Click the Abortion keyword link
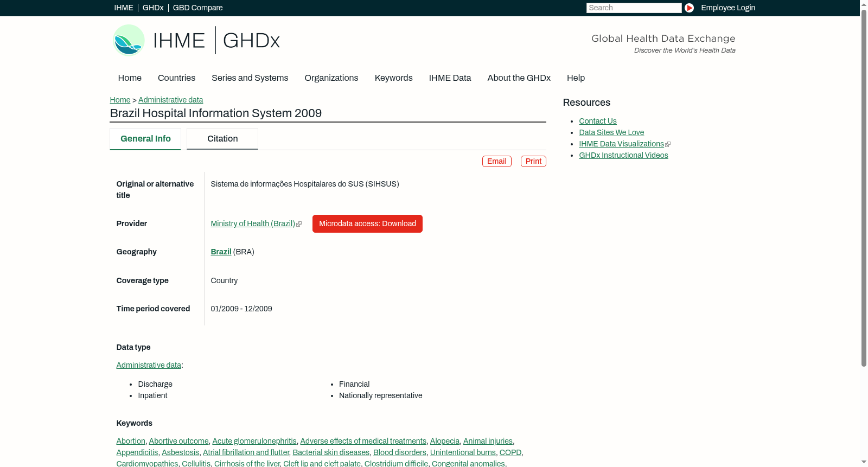 (131, 441)
